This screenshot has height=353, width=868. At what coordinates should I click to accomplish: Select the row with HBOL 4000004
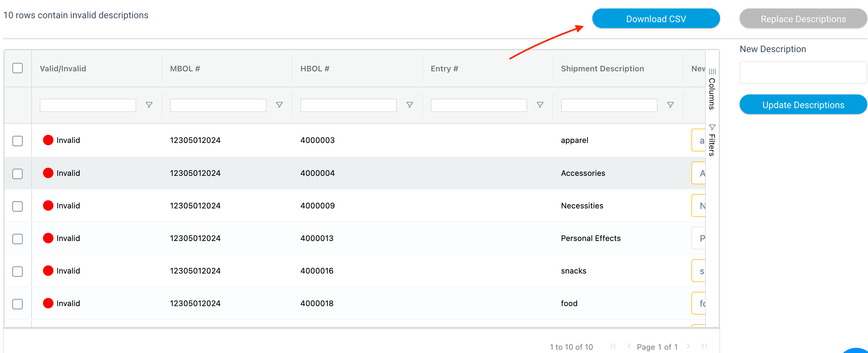coord(18,174)
